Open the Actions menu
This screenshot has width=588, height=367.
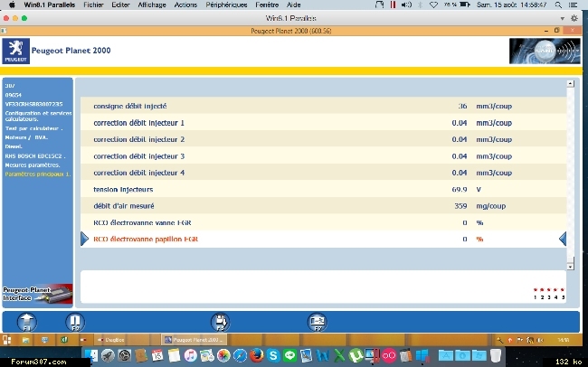tap(185, 5)
